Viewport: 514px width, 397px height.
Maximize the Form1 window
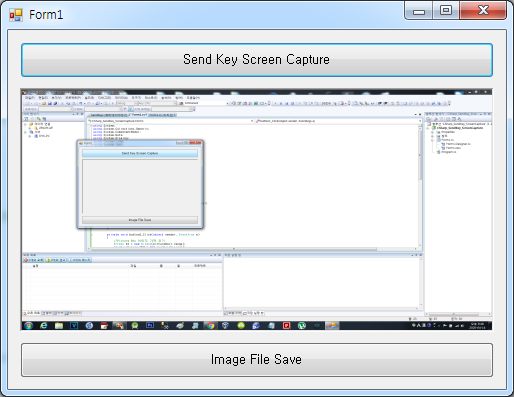(446, 11)
